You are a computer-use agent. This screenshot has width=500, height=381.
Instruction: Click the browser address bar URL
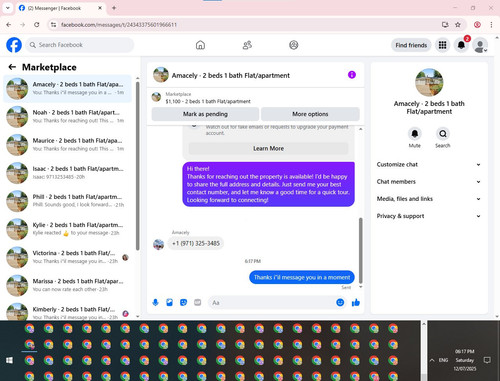pos(119,25)
